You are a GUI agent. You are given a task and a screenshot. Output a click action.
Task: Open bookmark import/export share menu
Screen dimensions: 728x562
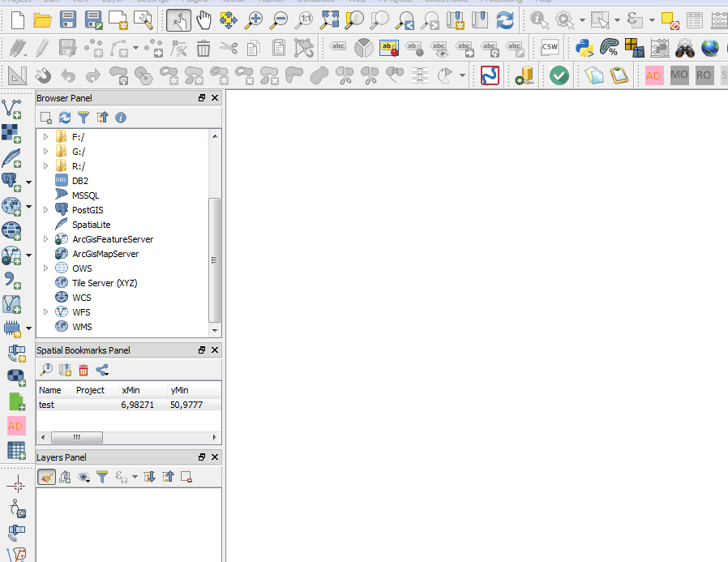pos(102,370)
